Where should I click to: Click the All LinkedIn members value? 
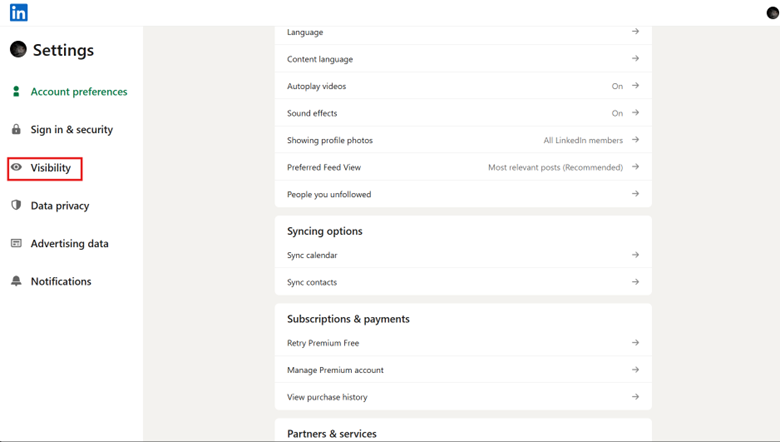pyautogui.click(x=583, y=140)
